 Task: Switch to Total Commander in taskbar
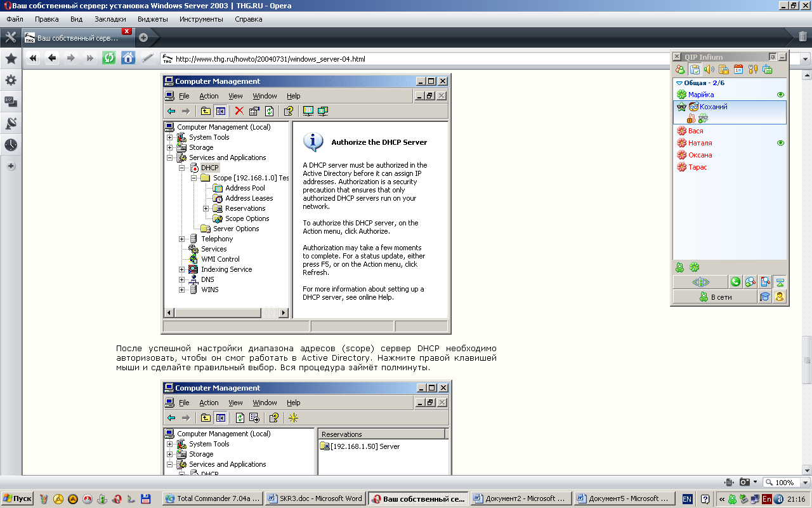212,498
